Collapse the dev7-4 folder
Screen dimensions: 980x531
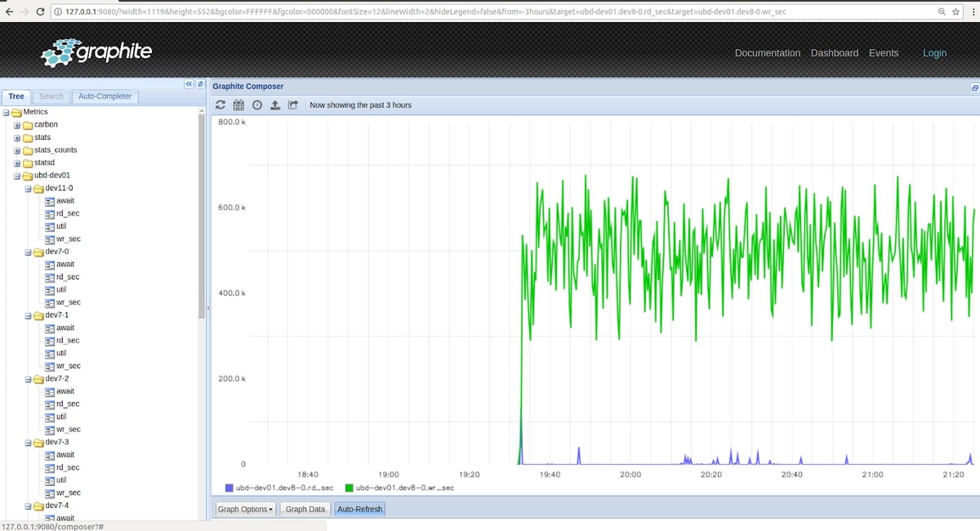[29, 506]
